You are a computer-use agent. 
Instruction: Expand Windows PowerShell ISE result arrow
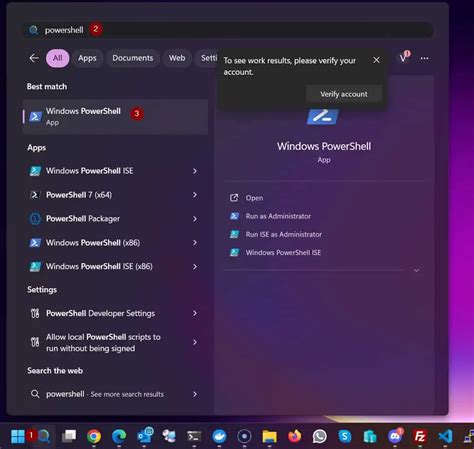tap(195, 171)
